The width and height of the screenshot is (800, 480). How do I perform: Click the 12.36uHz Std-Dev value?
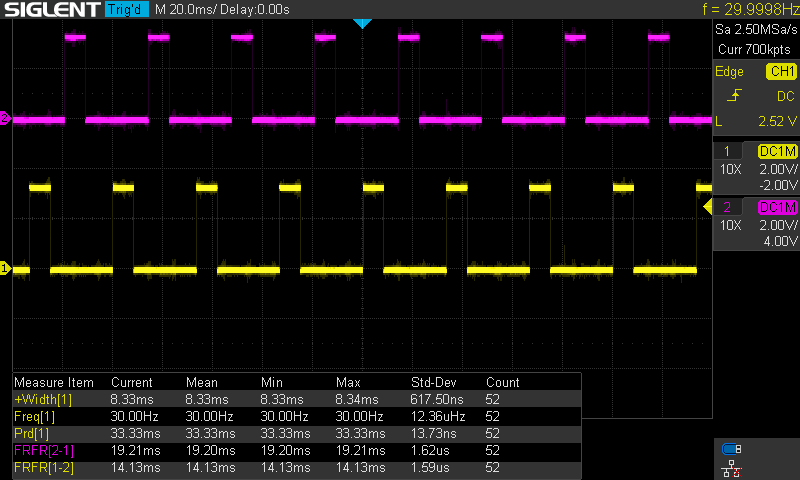[438, 416]
